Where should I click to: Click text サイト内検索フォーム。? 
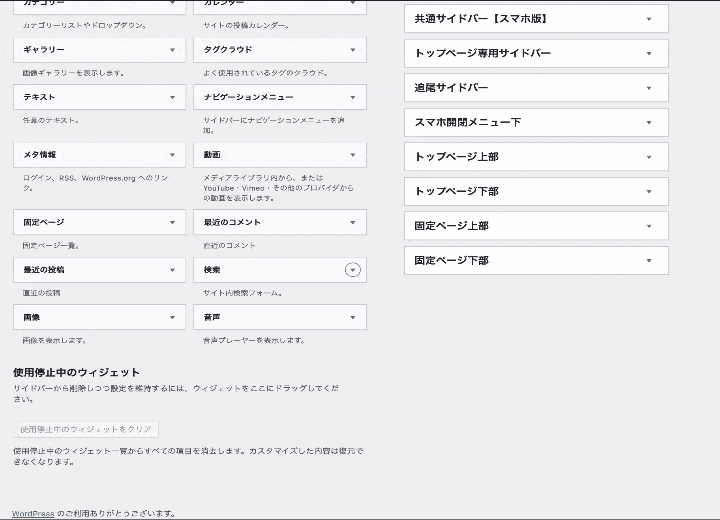click(243, 293)
